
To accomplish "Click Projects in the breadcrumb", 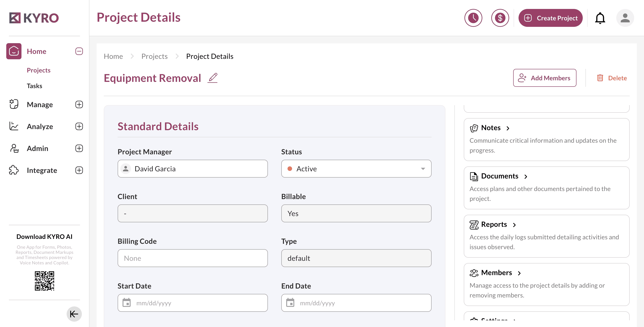I will pos(154,56).
